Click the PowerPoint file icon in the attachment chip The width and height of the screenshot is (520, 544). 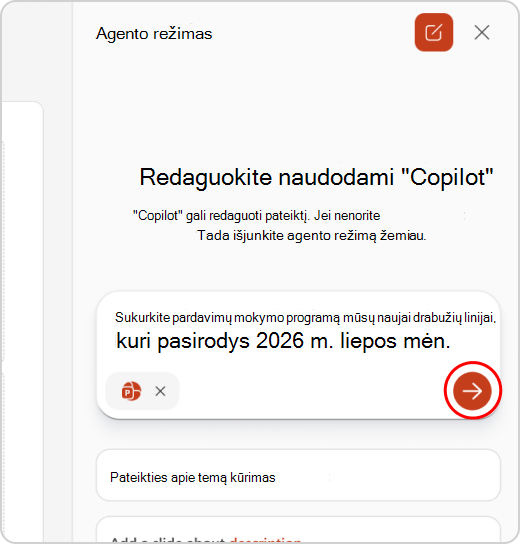(131, 391)
